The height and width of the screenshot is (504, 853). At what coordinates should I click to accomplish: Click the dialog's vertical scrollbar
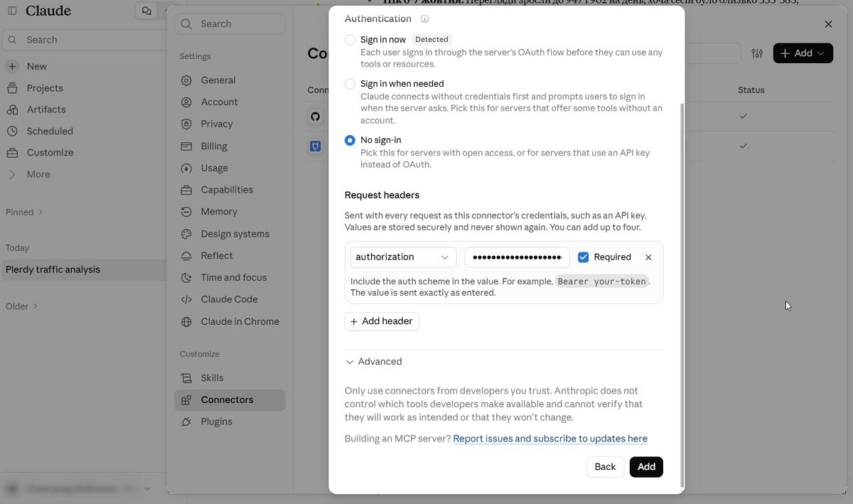coord(682,295)
